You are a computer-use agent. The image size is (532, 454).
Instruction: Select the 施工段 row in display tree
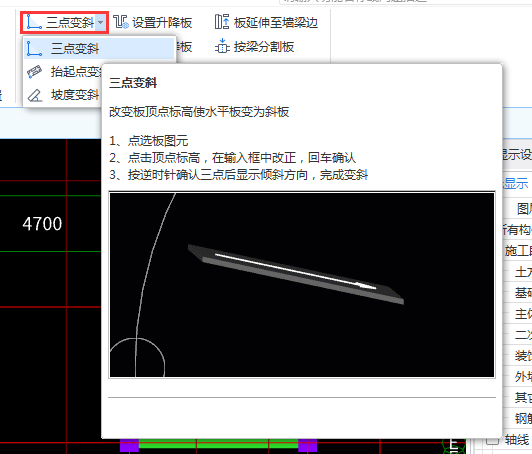pos(518,251)
